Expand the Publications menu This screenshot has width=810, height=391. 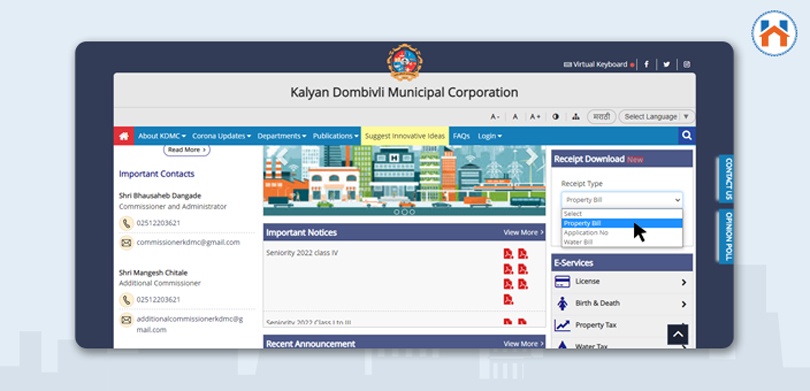335,136
